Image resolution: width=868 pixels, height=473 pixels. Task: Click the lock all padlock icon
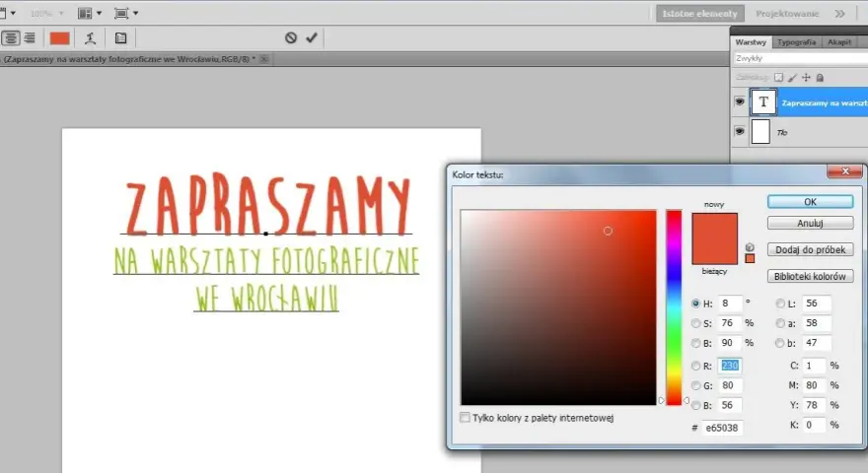[x=820, y=78]
